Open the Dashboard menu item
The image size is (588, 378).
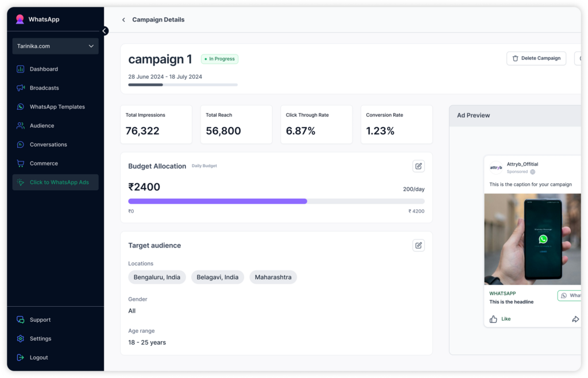(44, 69)
